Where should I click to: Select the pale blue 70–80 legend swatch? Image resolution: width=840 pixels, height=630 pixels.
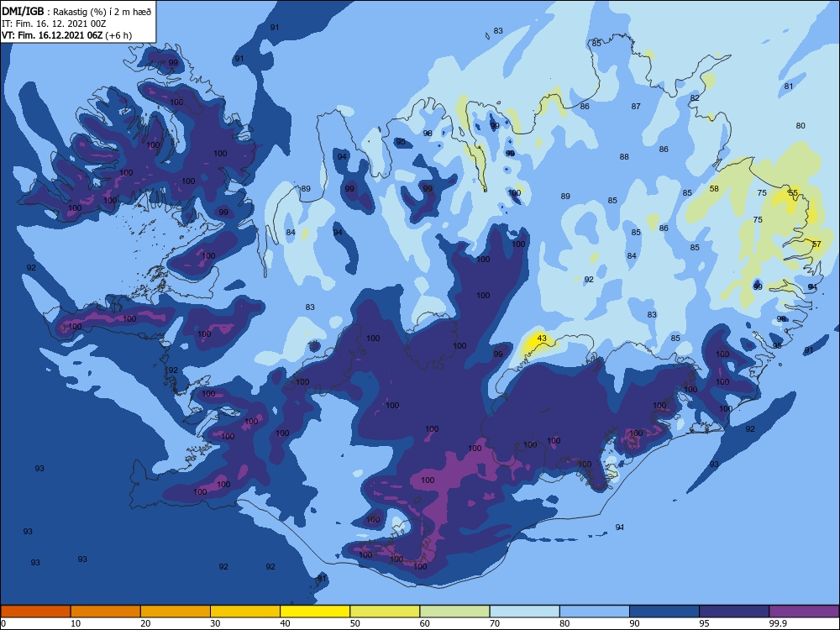pyautogui.click(x=524, y=612)
